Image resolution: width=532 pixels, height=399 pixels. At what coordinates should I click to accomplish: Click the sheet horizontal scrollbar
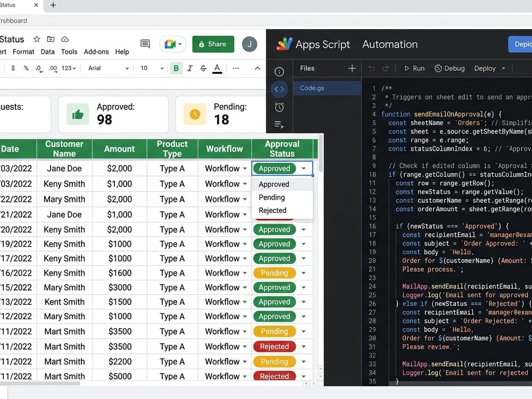pos(40,384)
